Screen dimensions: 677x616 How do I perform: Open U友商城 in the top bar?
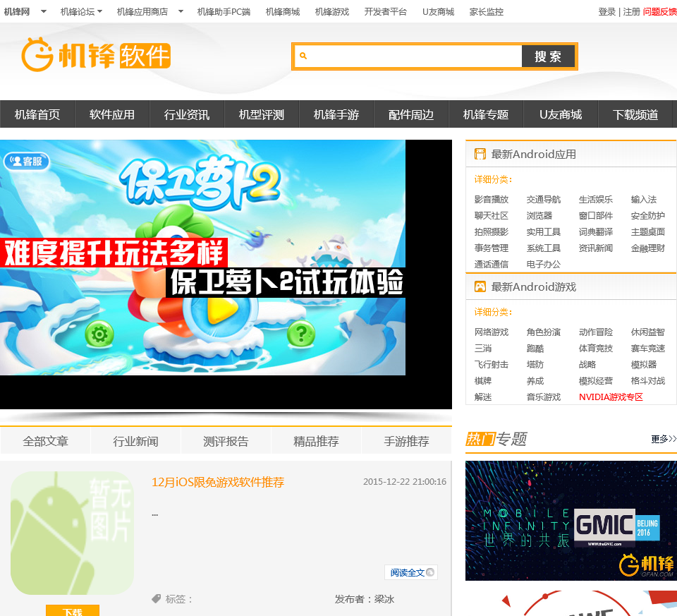(438, 12)
